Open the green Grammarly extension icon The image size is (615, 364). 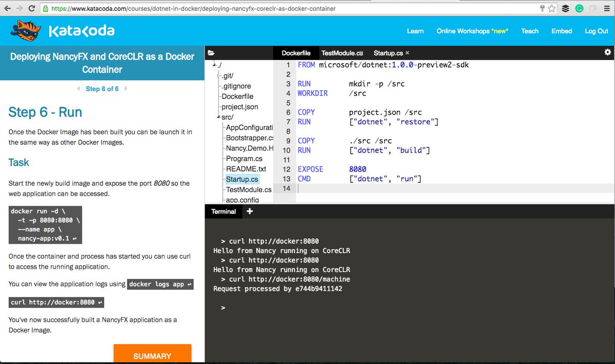tap(580, 9)
